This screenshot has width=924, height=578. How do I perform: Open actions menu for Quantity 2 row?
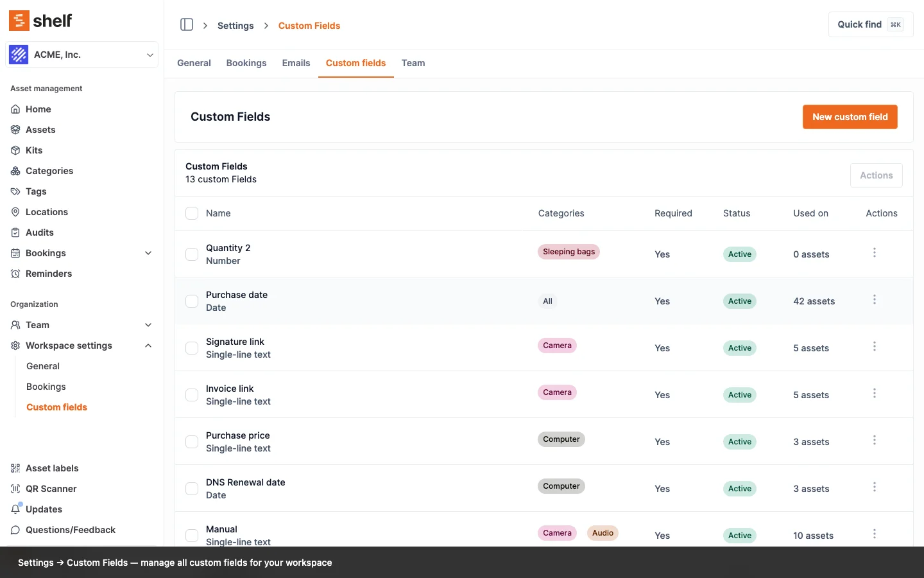(874, 253)
